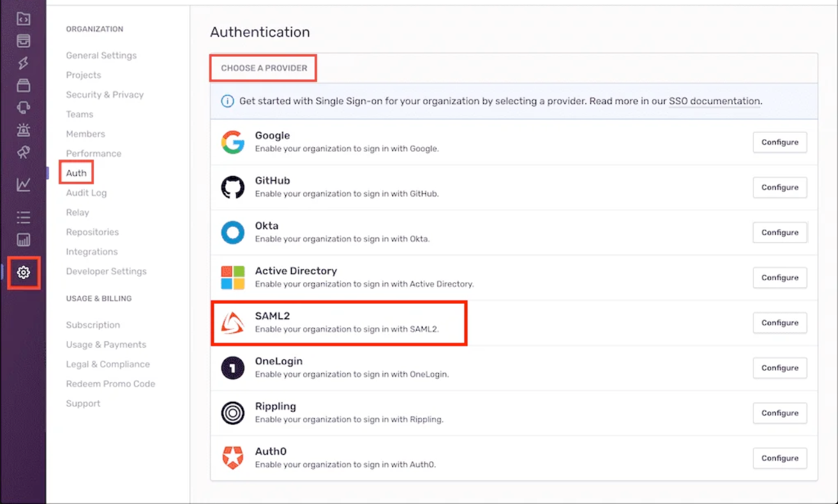Open Legal & Compliance page
Image resolution: width=838 pixels, height=504 pixels.
pyautogui.click(x=108, y=364)
